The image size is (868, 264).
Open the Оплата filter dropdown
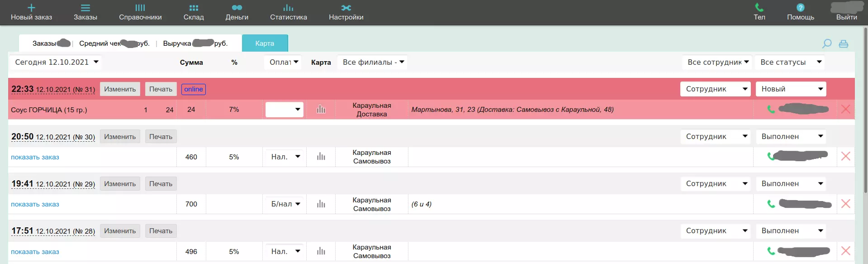click(x=284, y=62)
